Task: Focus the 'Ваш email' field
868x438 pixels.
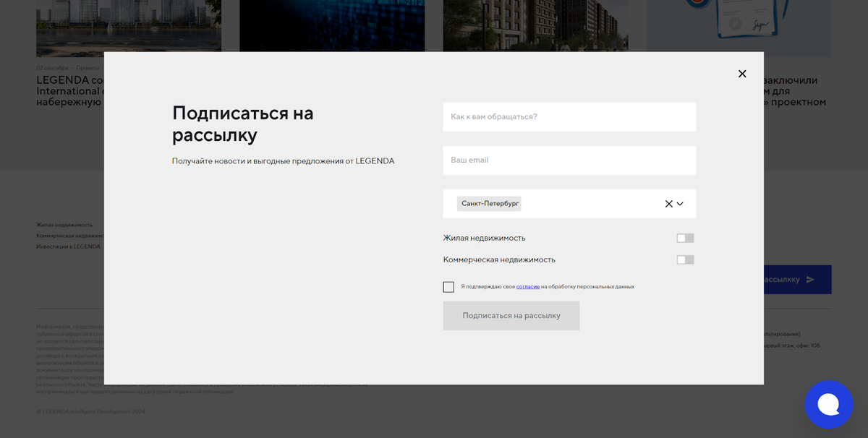Action: (x=569, y=160)
